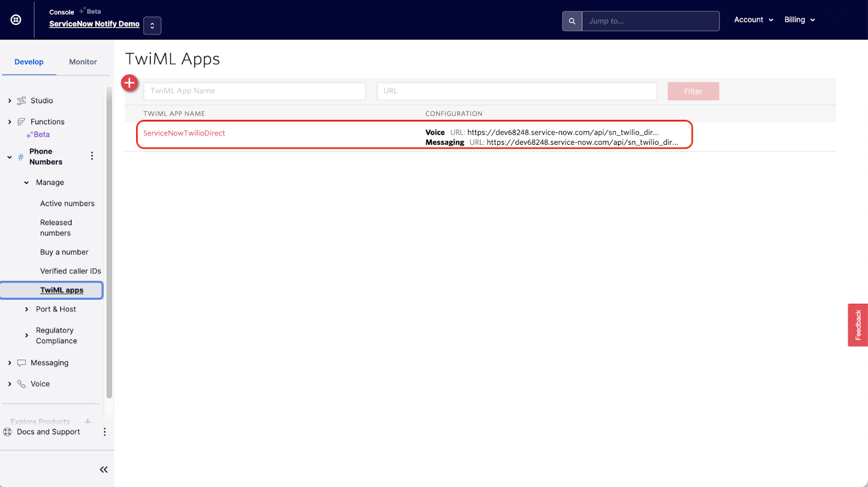Switch to the Develop tab
The height and width of the screenshot is (487, 868).
pos(29,62)
